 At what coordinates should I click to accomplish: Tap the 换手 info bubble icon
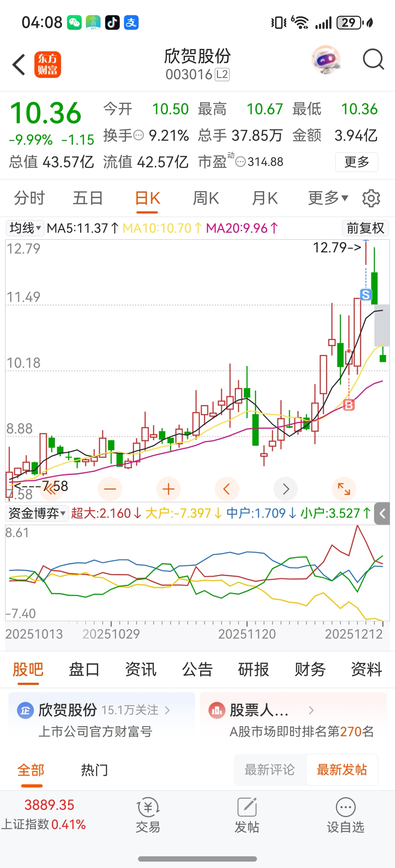[x=138, y=136]
